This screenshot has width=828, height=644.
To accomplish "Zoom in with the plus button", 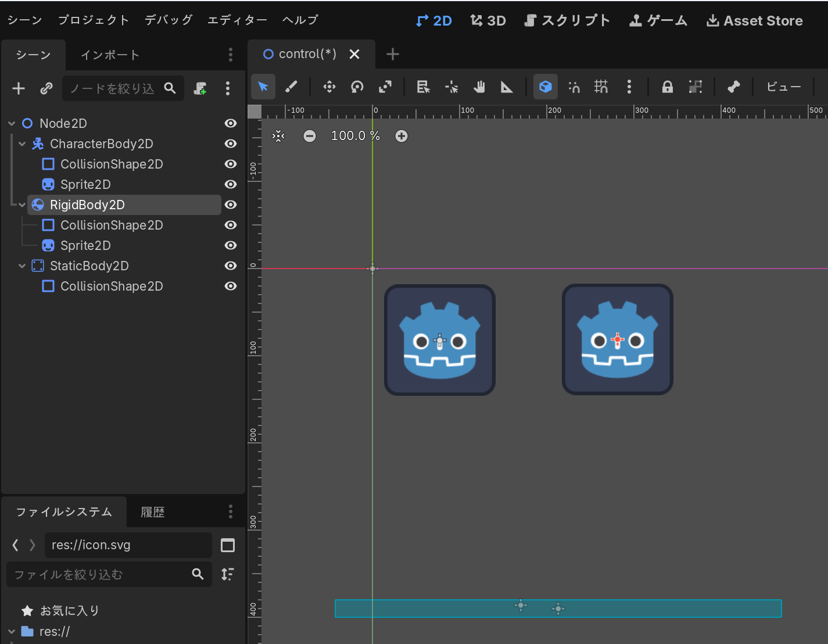I will tap(402, 136).
